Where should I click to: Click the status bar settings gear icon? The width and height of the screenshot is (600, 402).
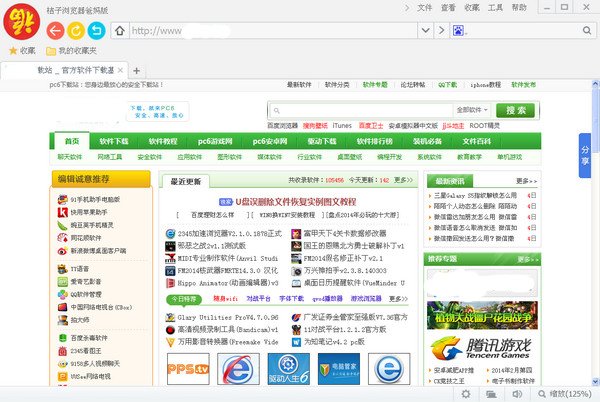pos(466,394)
